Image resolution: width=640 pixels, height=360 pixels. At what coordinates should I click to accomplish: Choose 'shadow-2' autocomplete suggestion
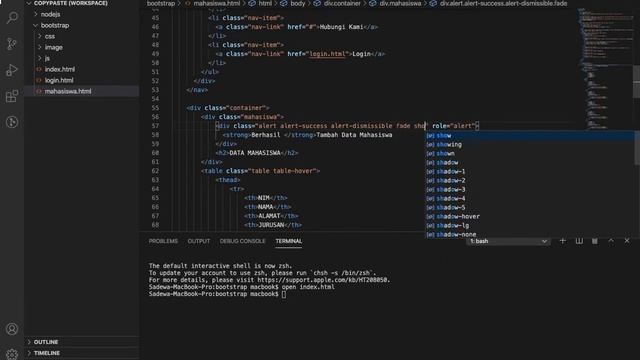(x=530, y=180)
